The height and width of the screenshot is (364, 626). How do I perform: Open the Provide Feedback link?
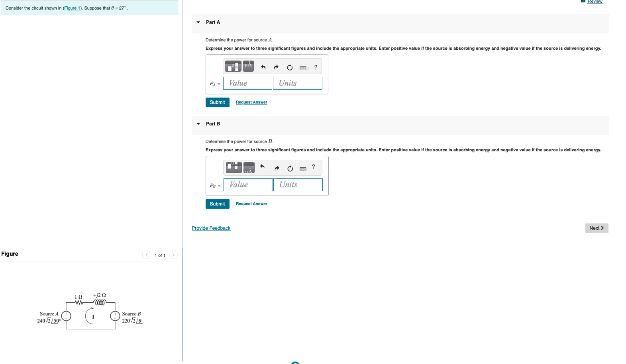coord(211,228)
